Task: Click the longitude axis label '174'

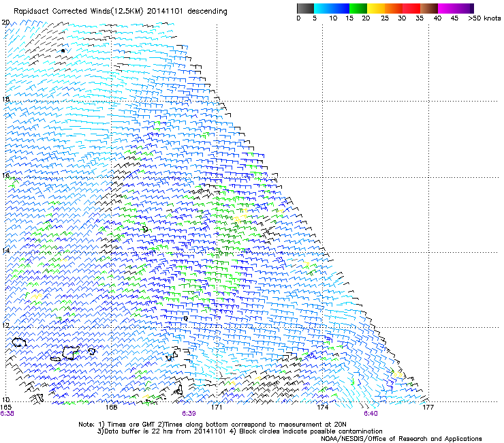Action: [x=322, y=408]
